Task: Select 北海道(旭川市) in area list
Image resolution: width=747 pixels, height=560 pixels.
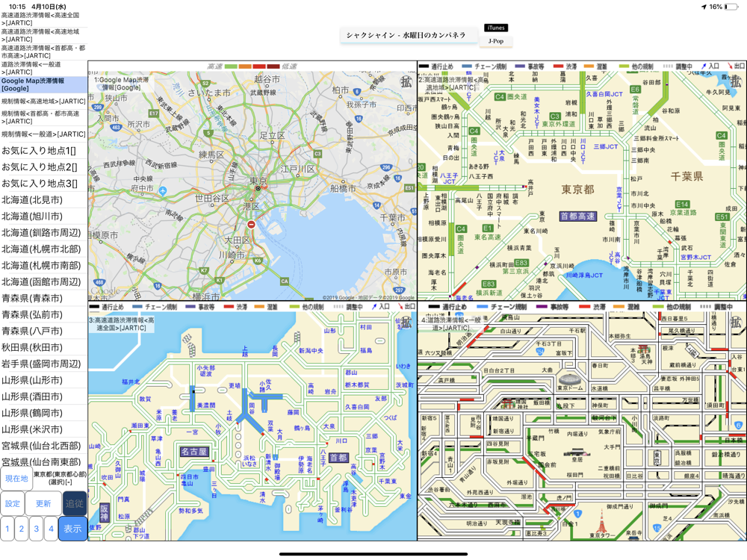Action: (x=43, y=217)
